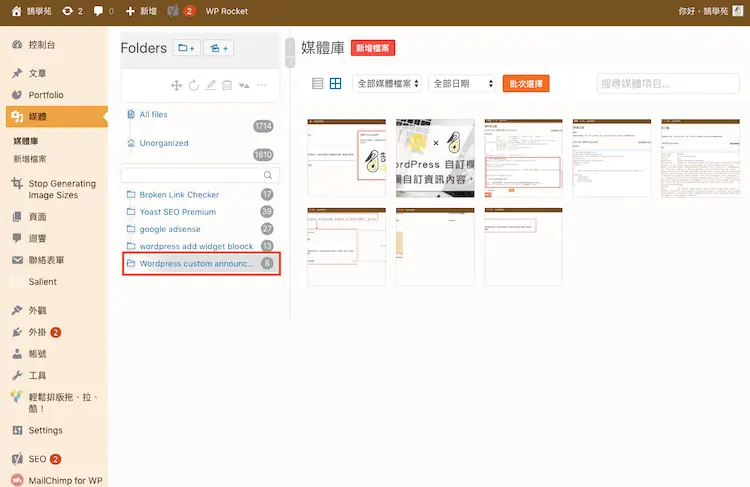Click the move folder arrows icon

click(x=176, y=85)
